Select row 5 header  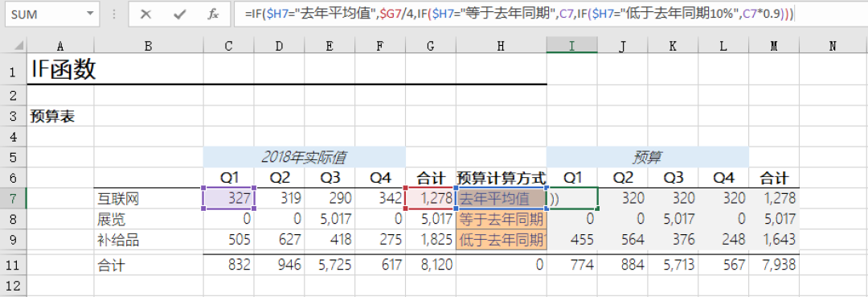click(14, 158)
